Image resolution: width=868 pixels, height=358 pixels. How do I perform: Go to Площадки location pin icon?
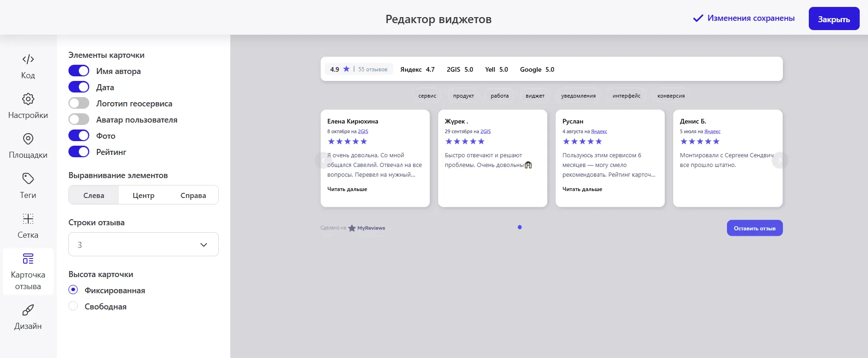28,139
